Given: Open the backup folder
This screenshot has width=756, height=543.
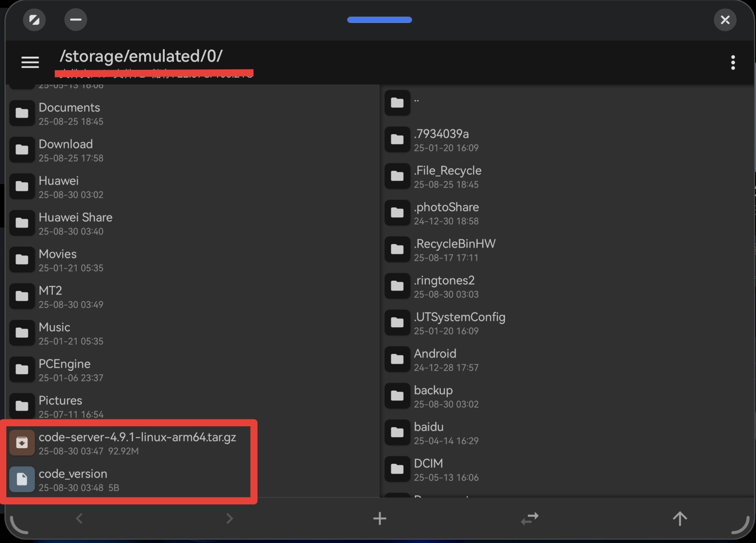Looking at the screenshot, I should pyautogui.click(x=568, y=396).
